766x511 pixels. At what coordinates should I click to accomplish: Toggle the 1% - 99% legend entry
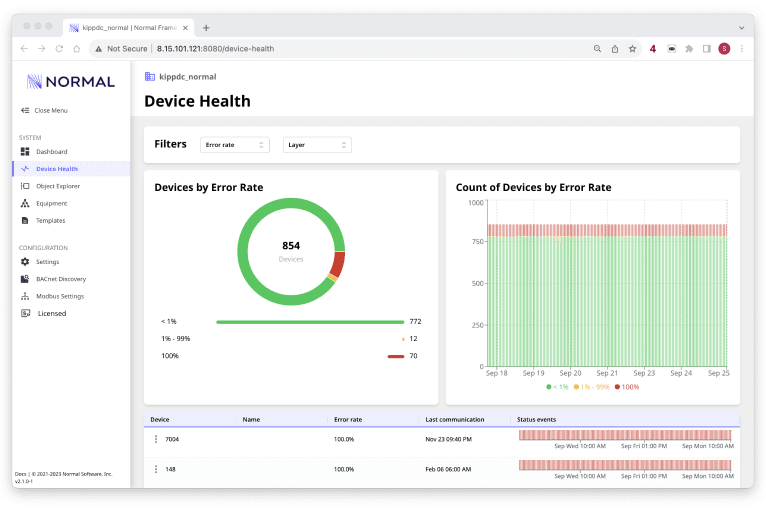pos(591,387)
